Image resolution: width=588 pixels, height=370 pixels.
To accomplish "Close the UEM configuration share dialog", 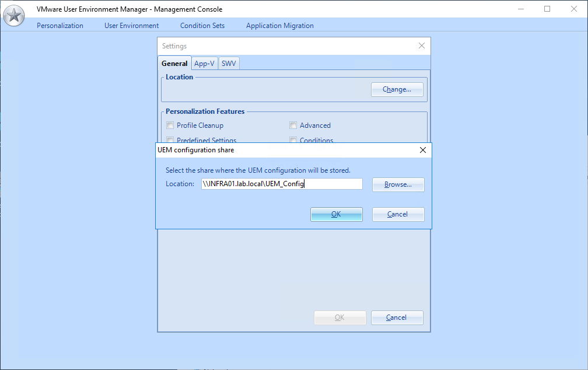I will [x=423, y=150].
